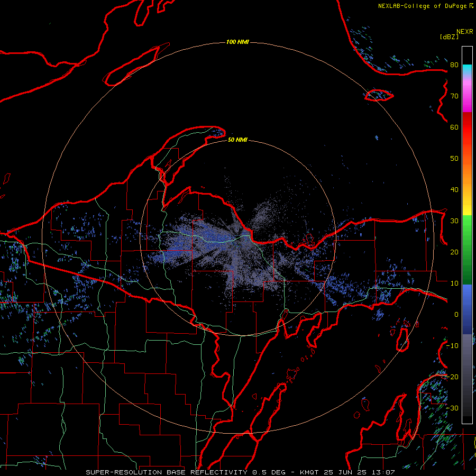Viewport: 476px width, 476px height.
Task: Click the cyan segment of color bar
Action: click(467, 69)
